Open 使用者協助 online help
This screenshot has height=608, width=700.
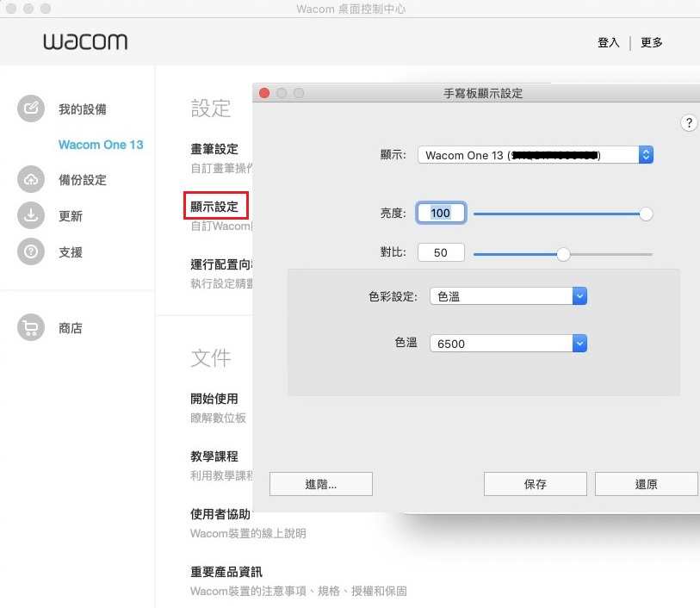pyautogui.click(x=220, y=514)
